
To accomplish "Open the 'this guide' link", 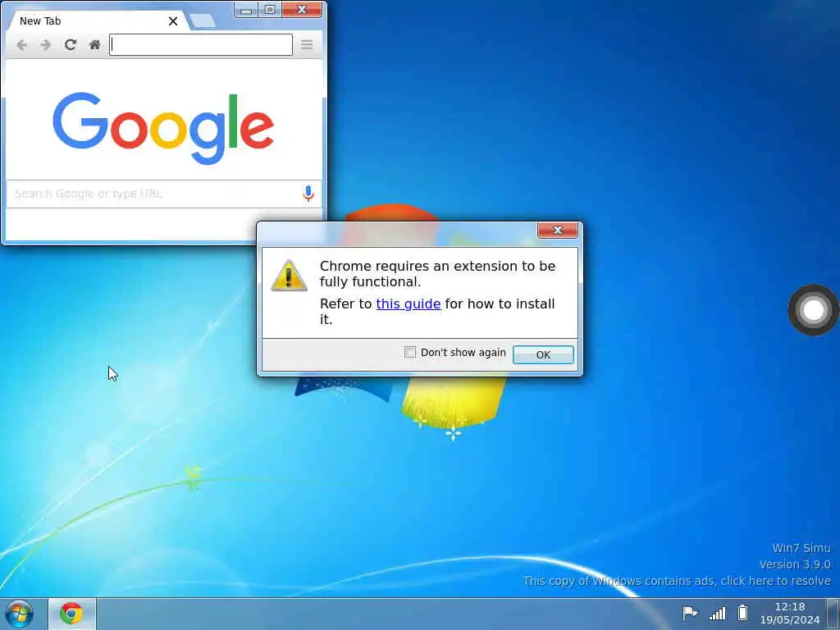I will [x=409, y=304].
